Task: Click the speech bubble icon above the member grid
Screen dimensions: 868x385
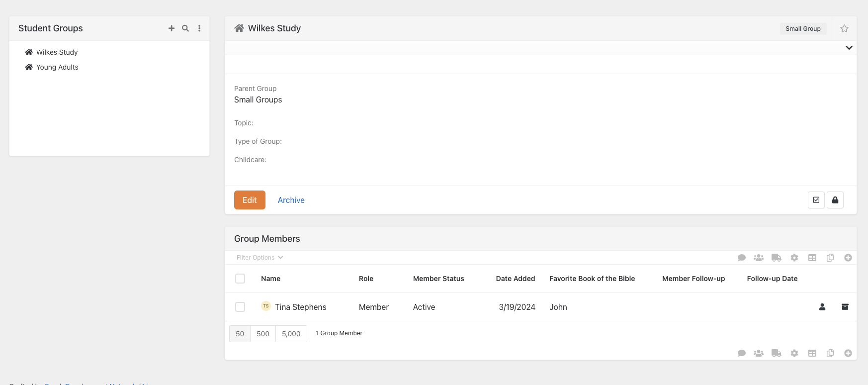Action: pos(742,258)
